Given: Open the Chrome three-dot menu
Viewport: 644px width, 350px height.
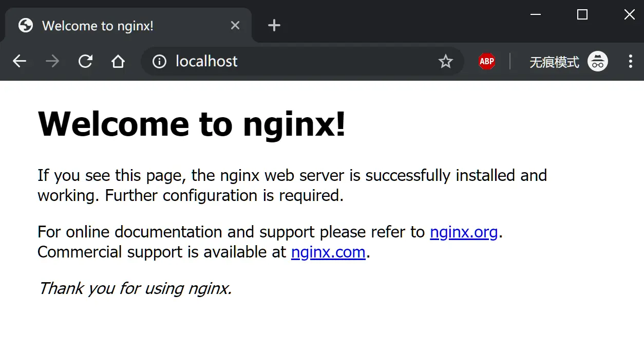Looking at the screenshot, I should pos(630,61).
